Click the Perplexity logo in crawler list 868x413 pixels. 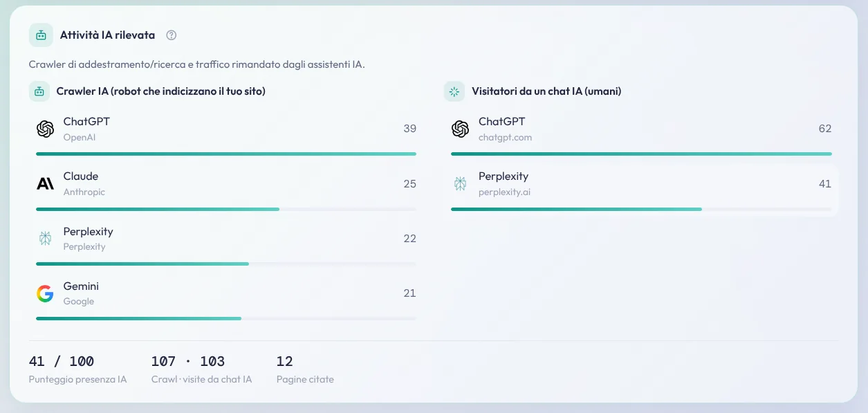(x=45, y=239)
